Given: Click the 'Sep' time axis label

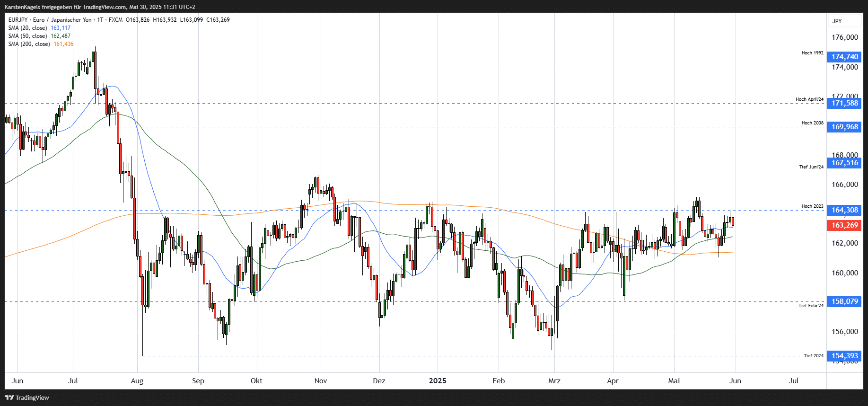Looking at the screenshot, I should [198, 381].
